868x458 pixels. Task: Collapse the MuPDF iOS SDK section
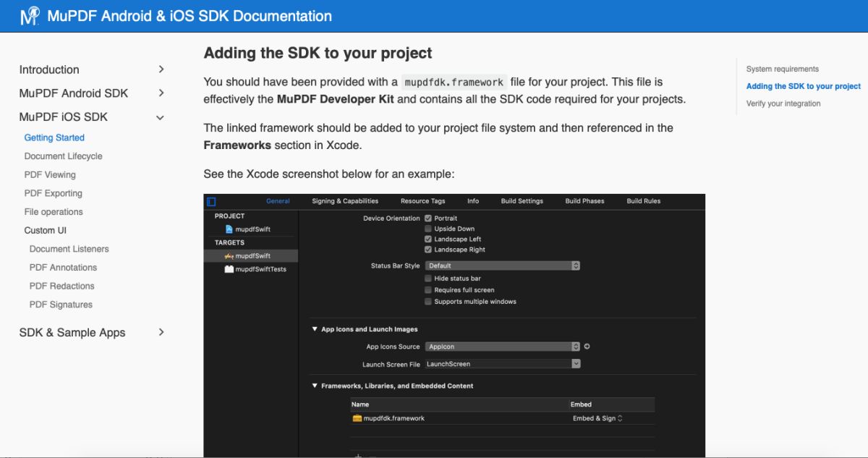pos(161,117)
